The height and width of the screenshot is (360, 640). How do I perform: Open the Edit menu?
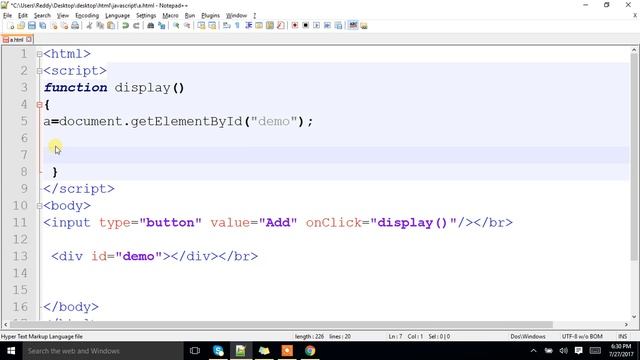tap(23, 16)
